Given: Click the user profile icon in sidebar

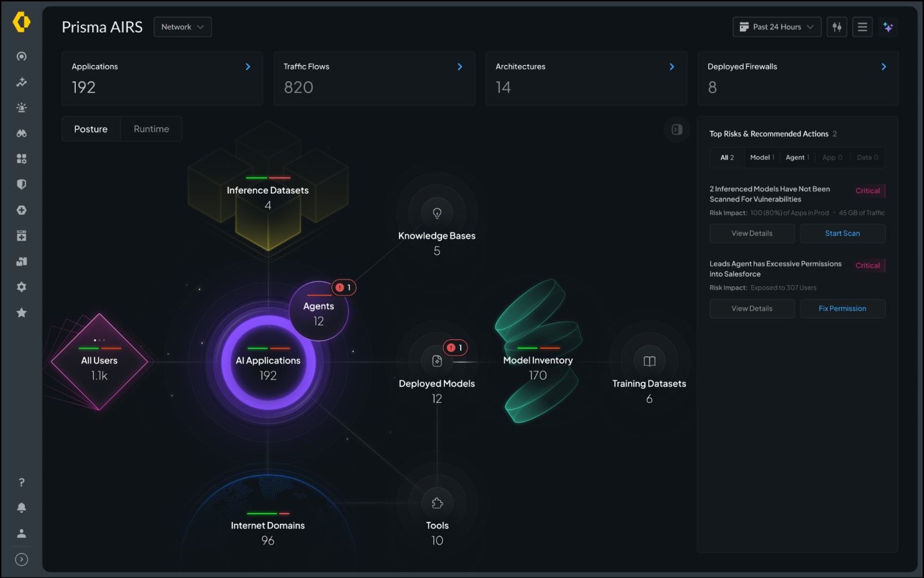Looking at the screenshot, I should 22,533.
